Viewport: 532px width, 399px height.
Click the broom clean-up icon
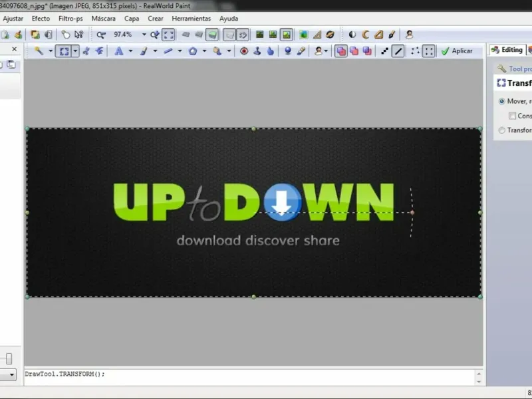[x=19, y=35]
